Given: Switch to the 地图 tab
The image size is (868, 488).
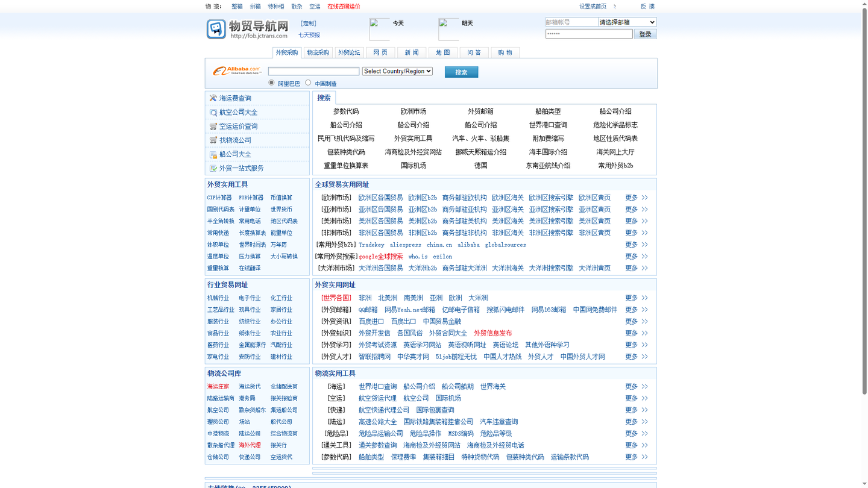Looking at the screenshot, I should click(443, 52).
